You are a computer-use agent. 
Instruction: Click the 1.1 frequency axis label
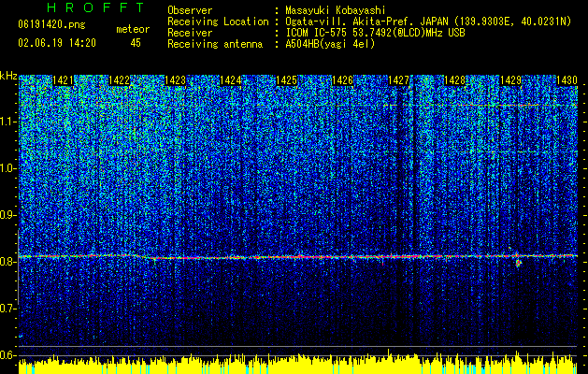click(x=7, y=122)
